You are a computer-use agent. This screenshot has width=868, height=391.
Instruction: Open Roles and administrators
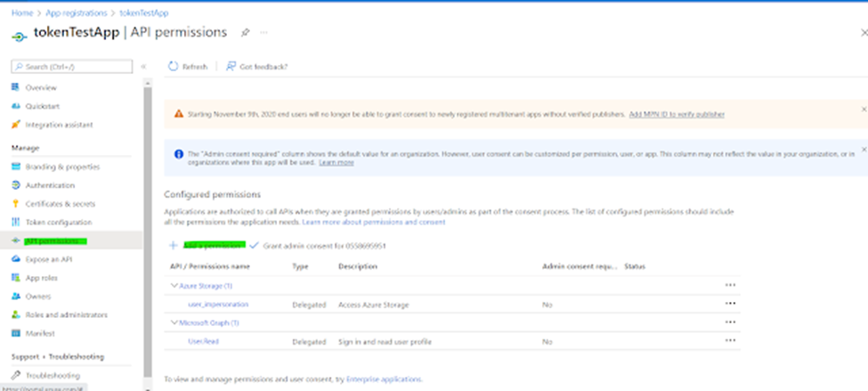click(67, 314)
